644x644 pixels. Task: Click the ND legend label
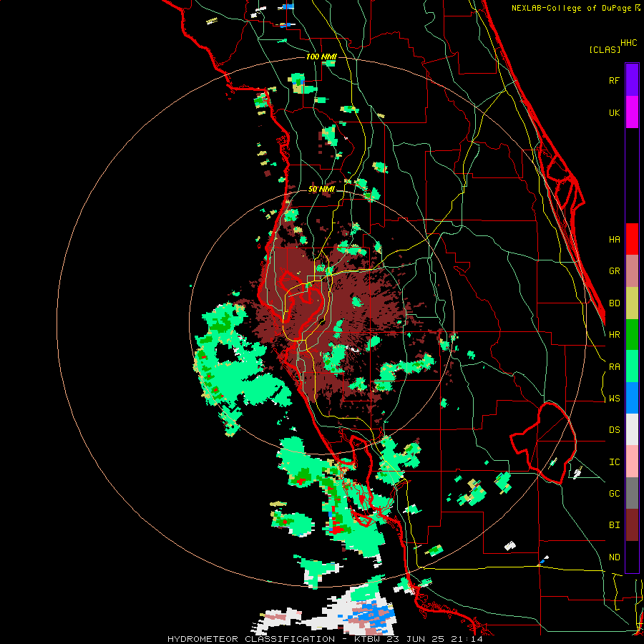[x=614, y=557]
